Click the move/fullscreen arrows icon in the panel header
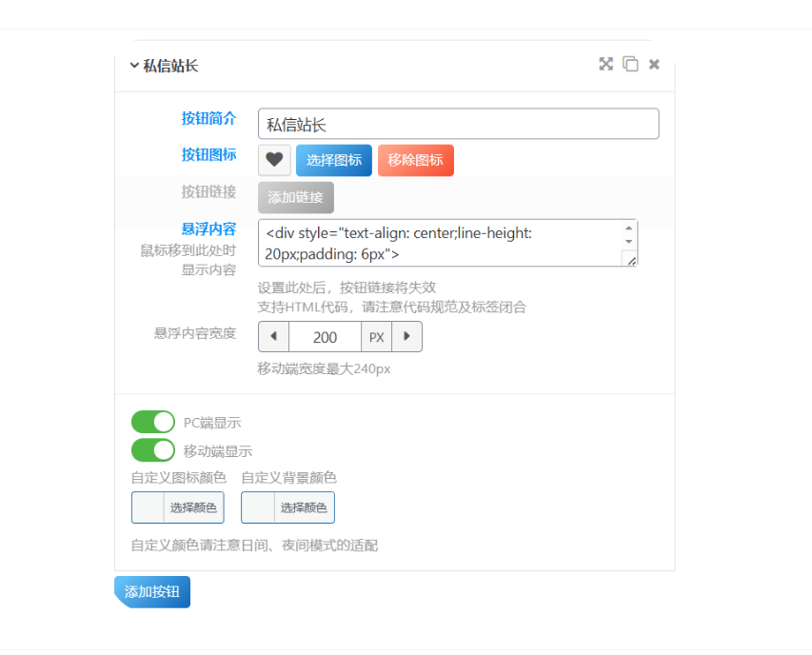812x655 pixels. tap(605, 64)
